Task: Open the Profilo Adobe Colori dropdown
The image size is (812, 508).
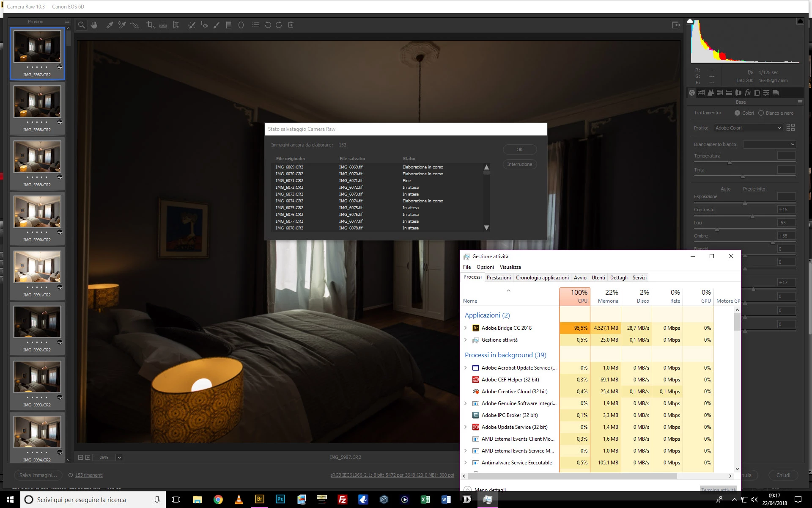Action: click(748, 128)
